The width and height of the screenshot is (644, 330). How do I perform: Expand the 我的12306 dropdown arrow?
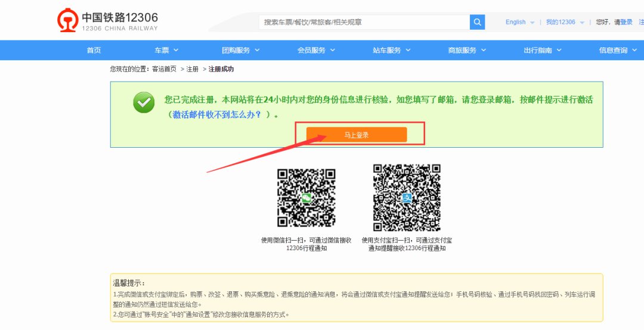pos(582,23)
